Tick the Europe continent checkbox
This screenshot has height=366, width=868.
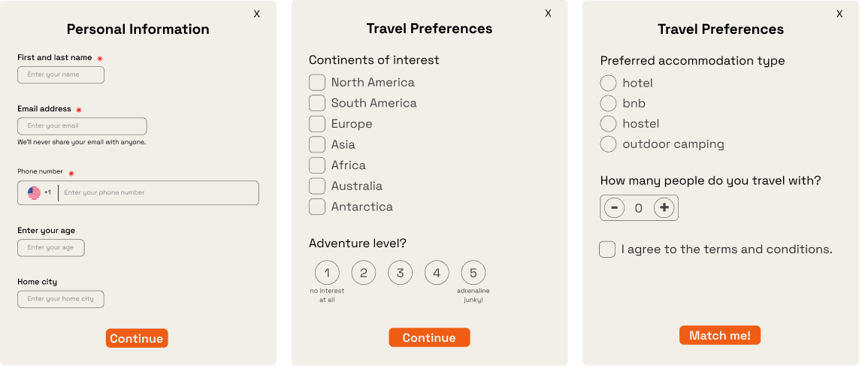pyautogui.click(x=317, y=124)
